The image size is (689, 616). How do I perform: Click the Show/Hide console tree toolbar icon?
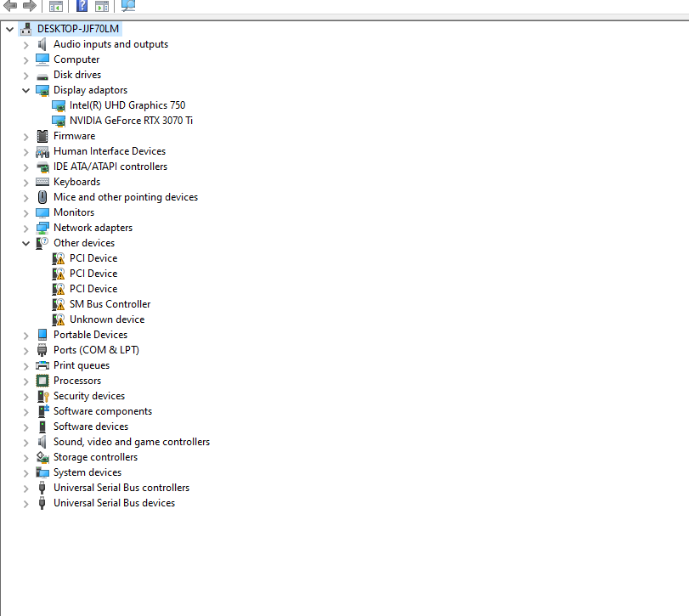coord(56,6)
